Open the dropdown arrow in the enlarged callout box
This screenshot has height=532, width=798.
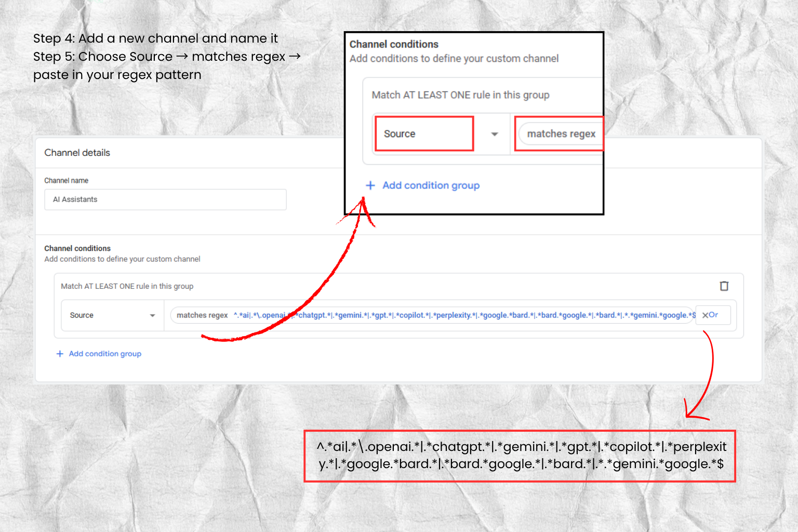[x=494, y=134]
